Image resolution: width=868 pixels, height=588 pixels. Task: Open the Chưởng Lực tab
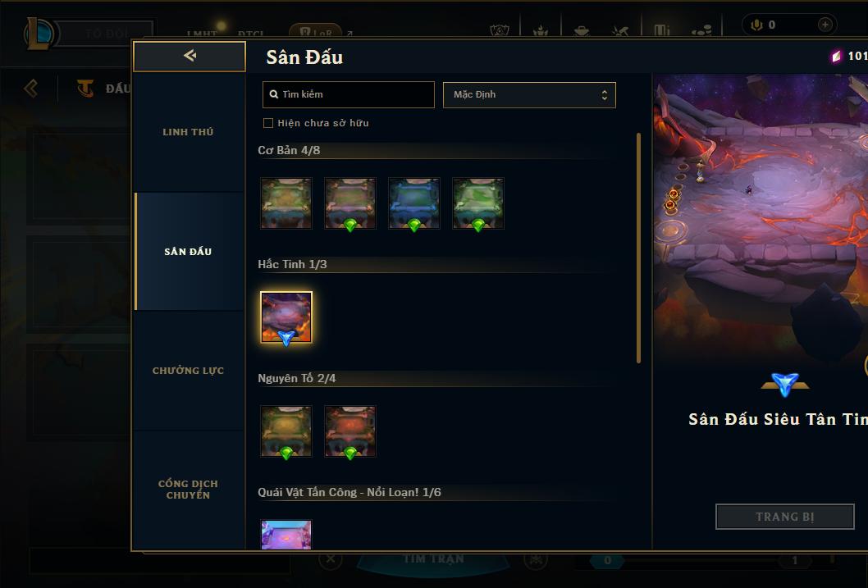click(x=188, y=371)
